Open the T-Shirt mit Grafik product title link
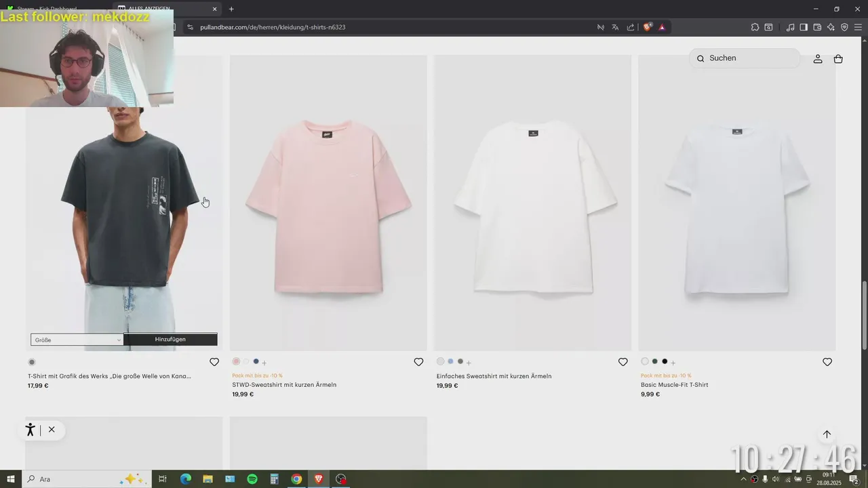The width and height of the screenshot is (868, 488). (x=109, y=376)
